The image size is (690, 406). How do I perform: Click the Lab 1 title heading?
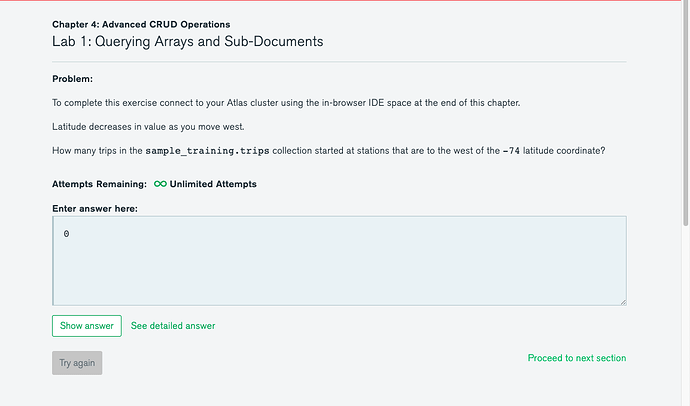pos(187,42)
